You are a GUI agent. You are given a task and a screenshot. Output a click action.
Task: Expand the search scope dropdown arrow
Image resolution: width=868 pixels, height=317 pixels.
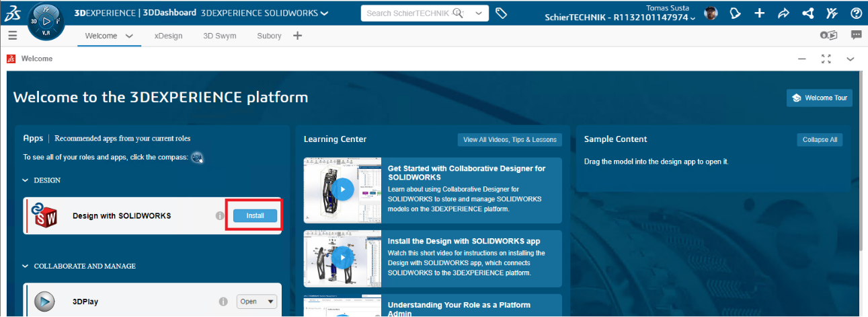coord(478,13)
